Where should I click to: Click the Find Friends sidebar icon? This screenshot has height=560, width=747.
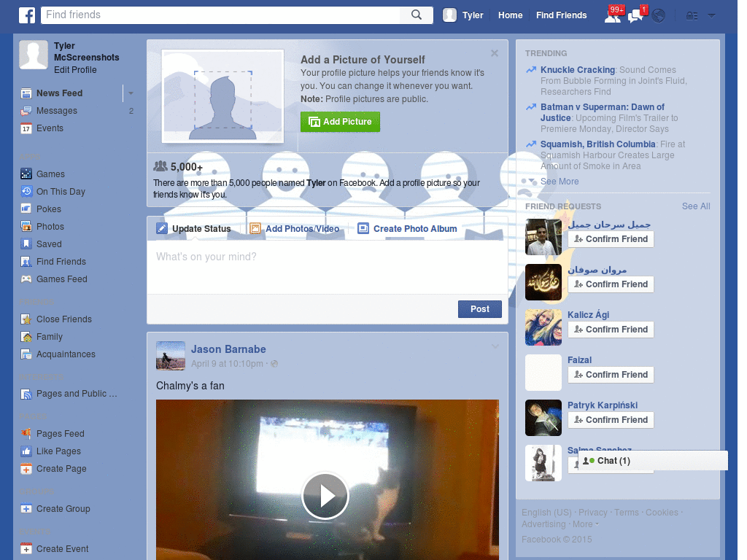coord(26,262)
